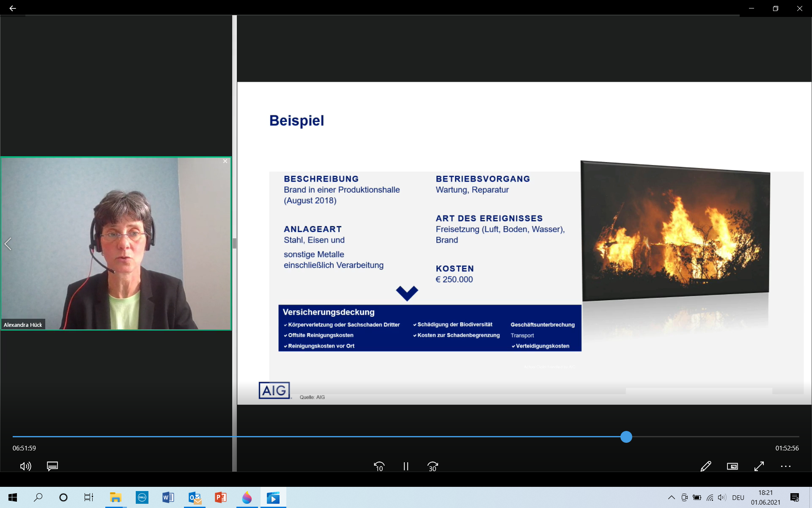Expand the left panel chevron arrow
The width and height of the screenshot is (812, 508).
point(8,243)
